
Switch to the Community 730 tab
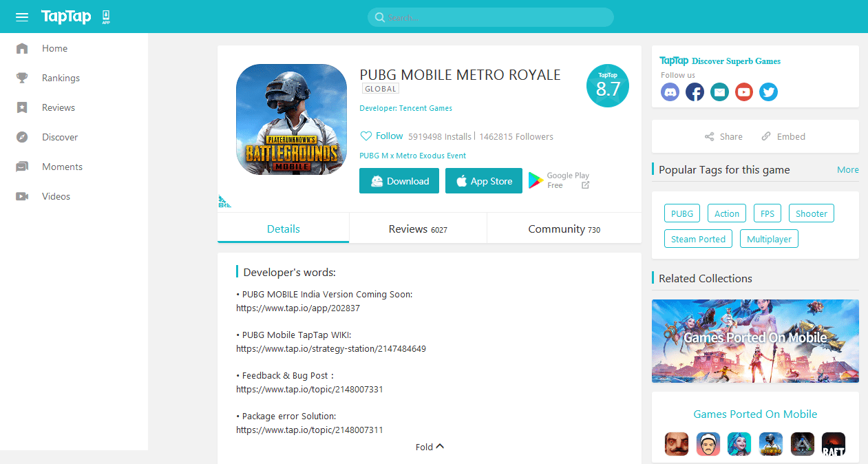(x=564, y=229)
